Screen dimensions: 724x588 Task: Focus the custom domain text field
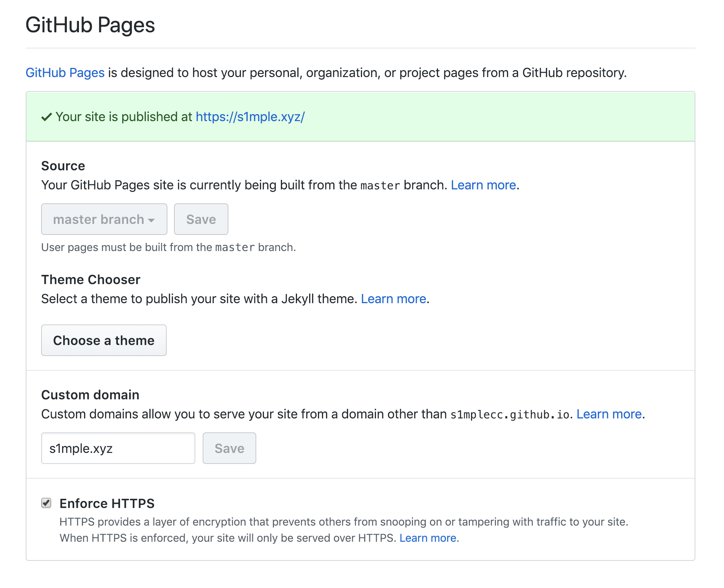point(118,448)
